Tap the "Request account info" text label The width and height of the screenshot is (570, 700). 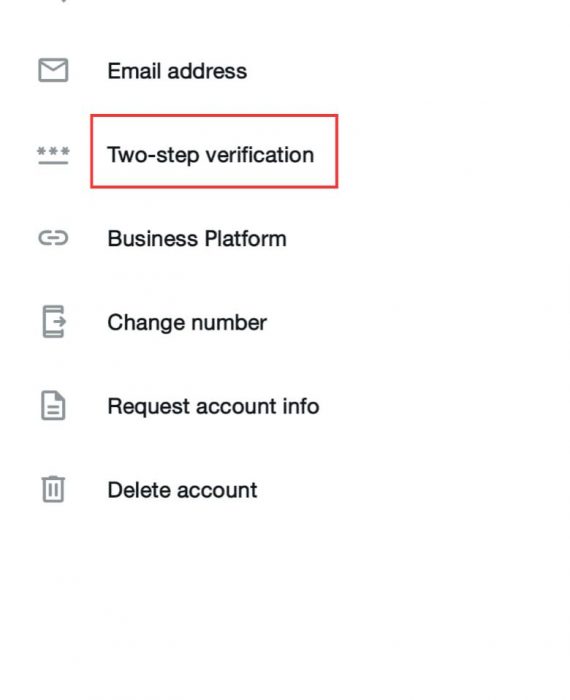coord(213,406)
